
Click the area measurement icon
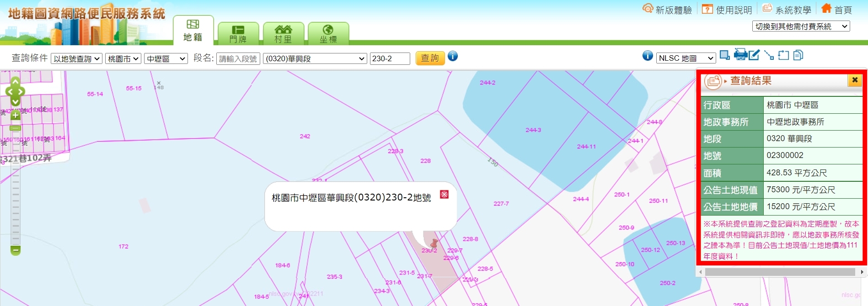click(783, 55)
